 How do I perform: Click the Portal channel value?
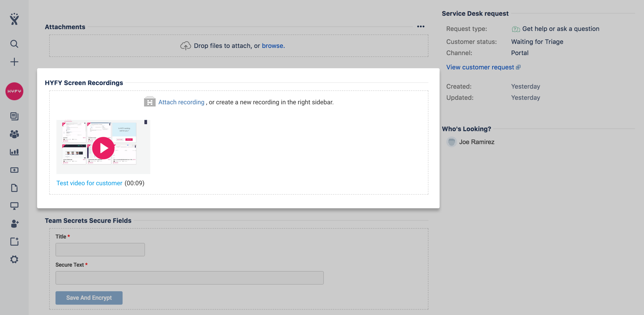tap(520, 53)
